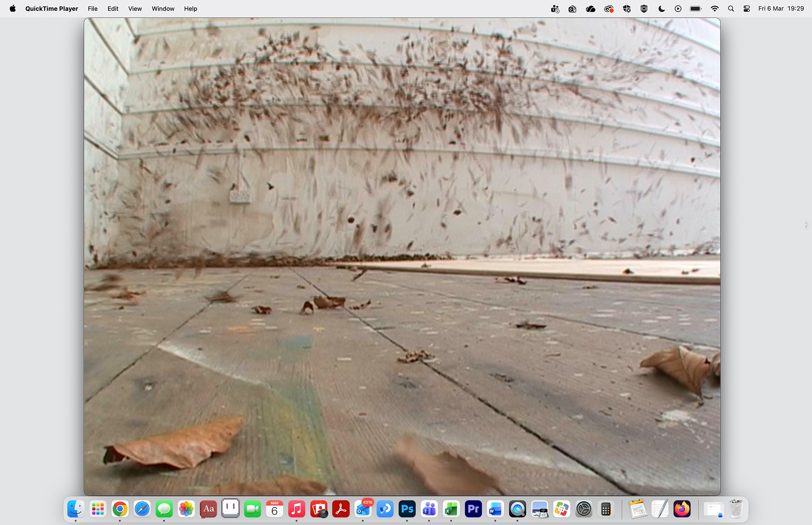
Task: Open Spotlight search in the menu bar
Action: 731,9
